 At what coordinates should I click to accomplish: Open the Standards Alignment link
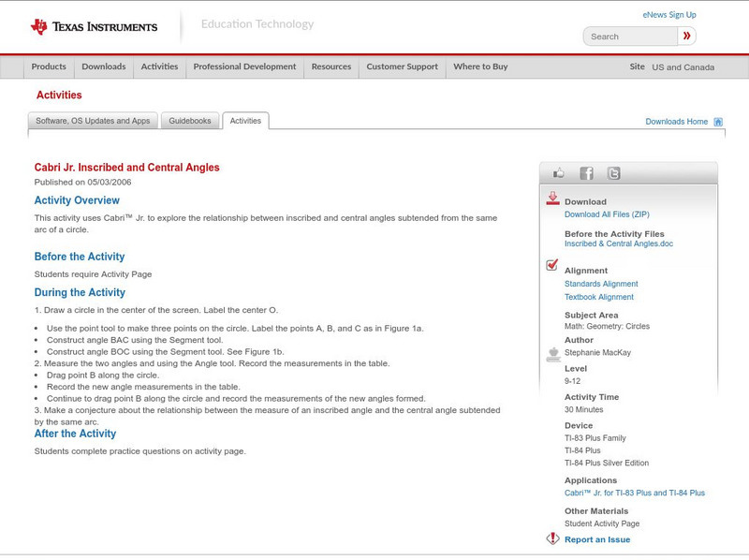point(601,284)
